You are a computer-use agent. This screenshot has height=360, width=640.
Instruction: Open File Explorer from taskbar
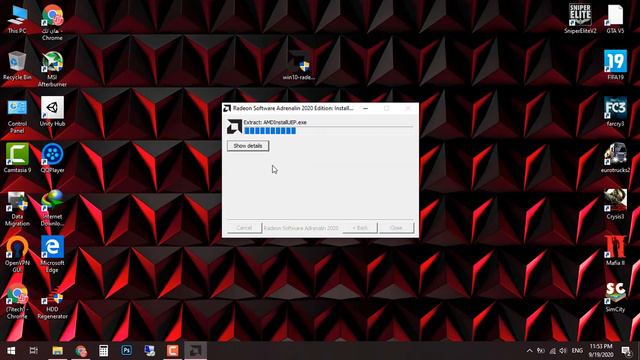(x=58, y=351)
